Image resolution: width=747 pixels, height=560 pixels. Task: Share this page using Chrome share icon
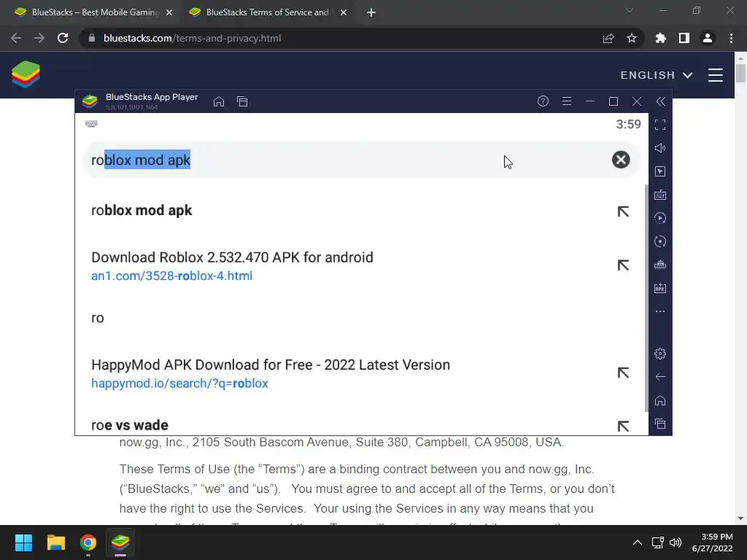608,38
